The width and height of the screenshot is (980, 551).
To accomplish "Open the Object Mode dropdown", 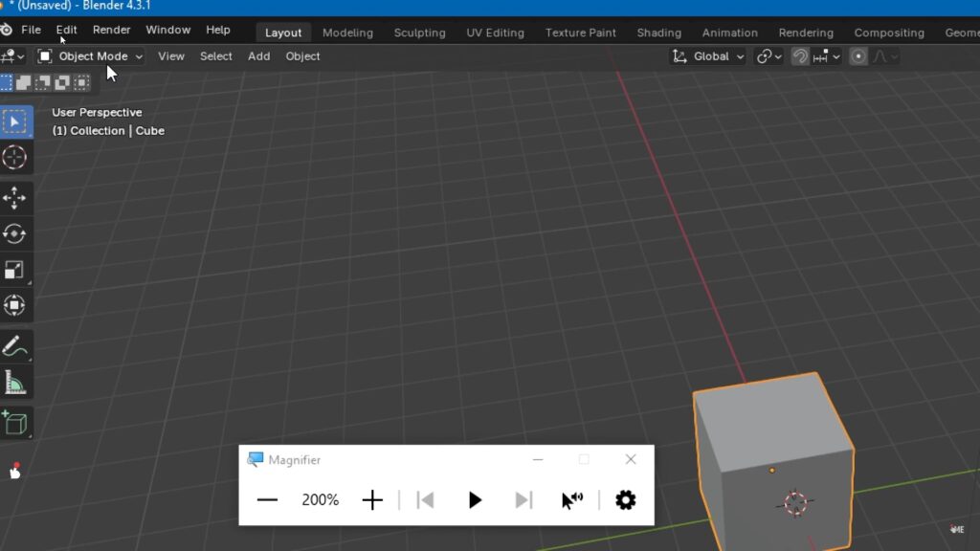I will click(90, 56).
